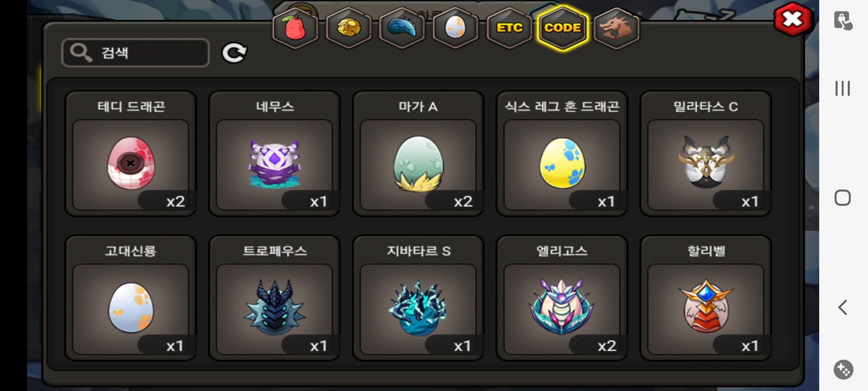868x391 pixels.
Task: Select the blue dragon wing tab
Action: 402,28
